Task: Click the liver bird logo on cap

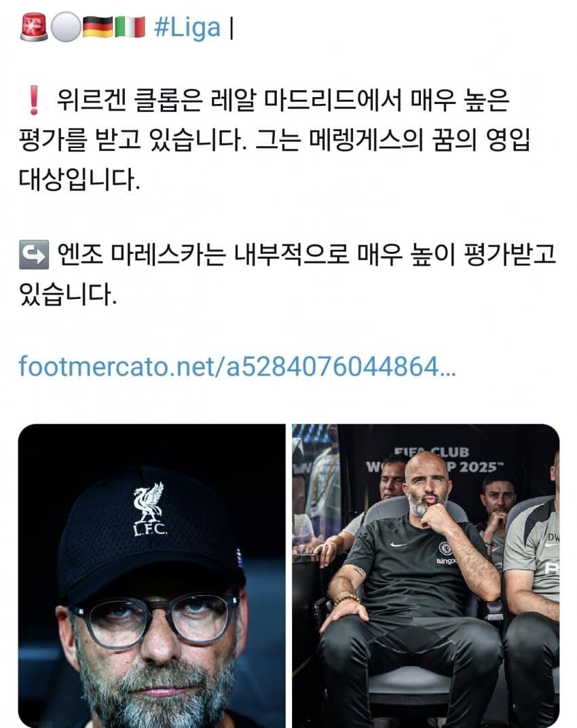Action: (149, 503)
